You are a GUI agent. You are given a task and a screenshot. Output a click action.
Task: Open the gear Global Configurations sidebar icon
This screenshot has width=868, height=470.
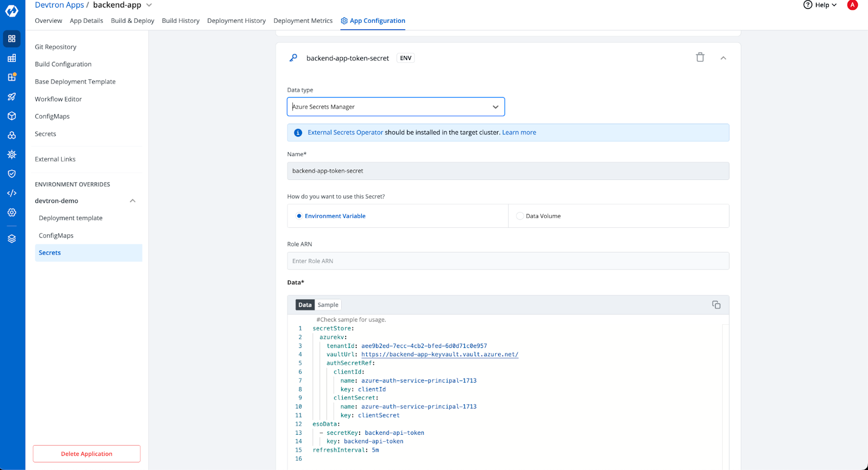click(12, 213)
